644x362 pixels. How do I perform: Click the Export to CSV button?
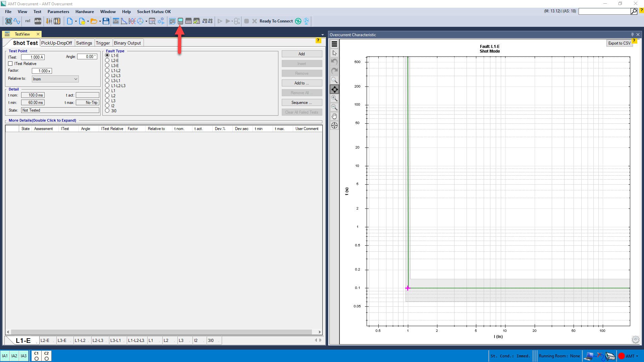[619, 43]
